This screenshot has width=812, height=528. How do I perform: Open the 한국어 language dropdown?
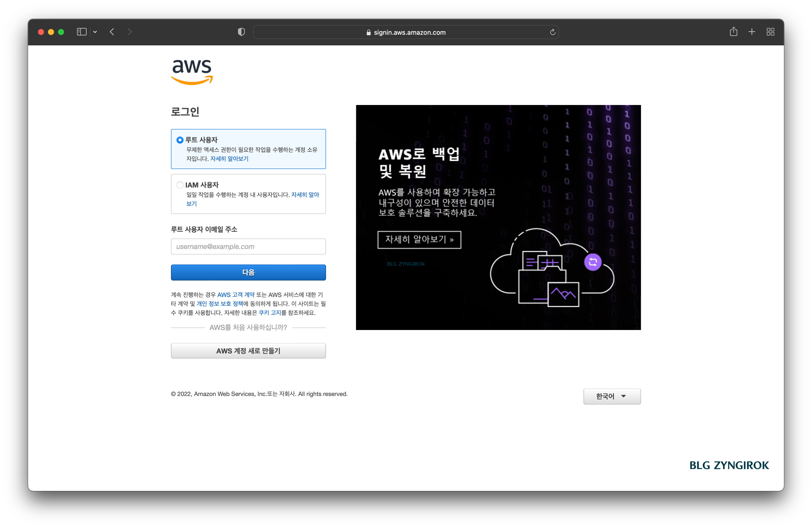click(x=611, y=396)
